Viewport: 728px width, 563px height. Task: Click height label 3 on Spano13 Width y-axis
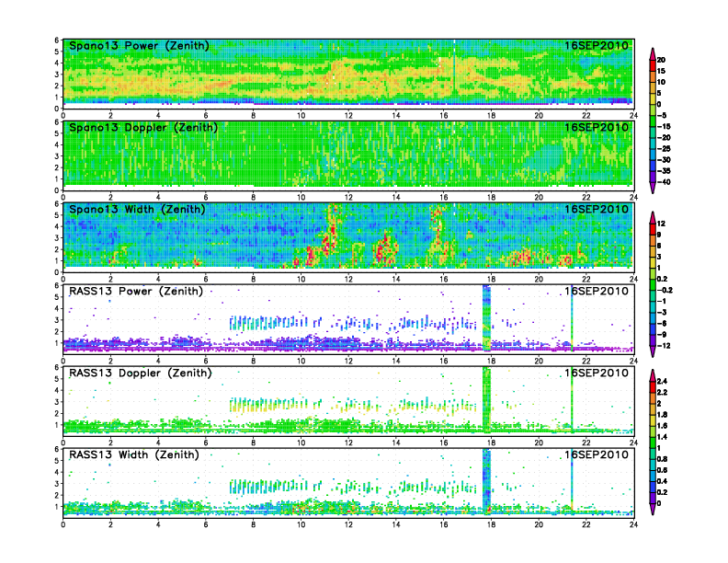point(57,238)
